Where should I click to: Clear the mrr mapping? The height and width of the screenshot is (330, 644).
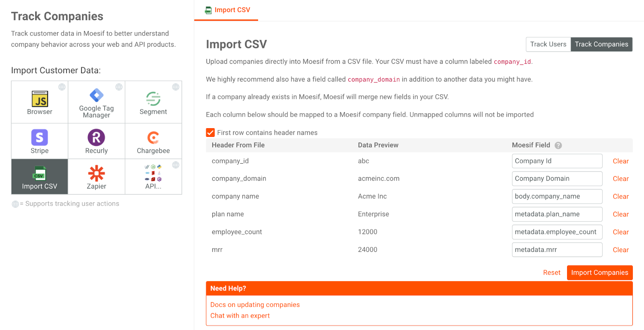(x=620, y=250)
